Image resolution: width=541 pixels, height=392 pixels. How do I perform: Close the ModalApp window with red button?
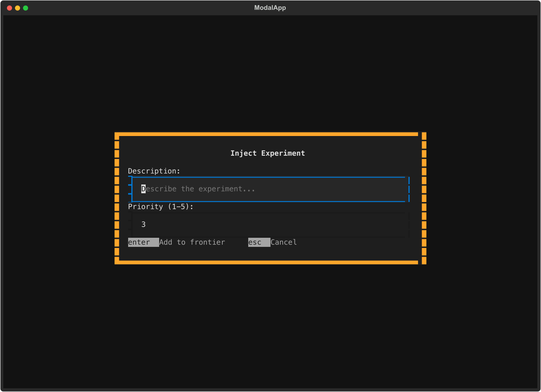[x=9, y=8]
